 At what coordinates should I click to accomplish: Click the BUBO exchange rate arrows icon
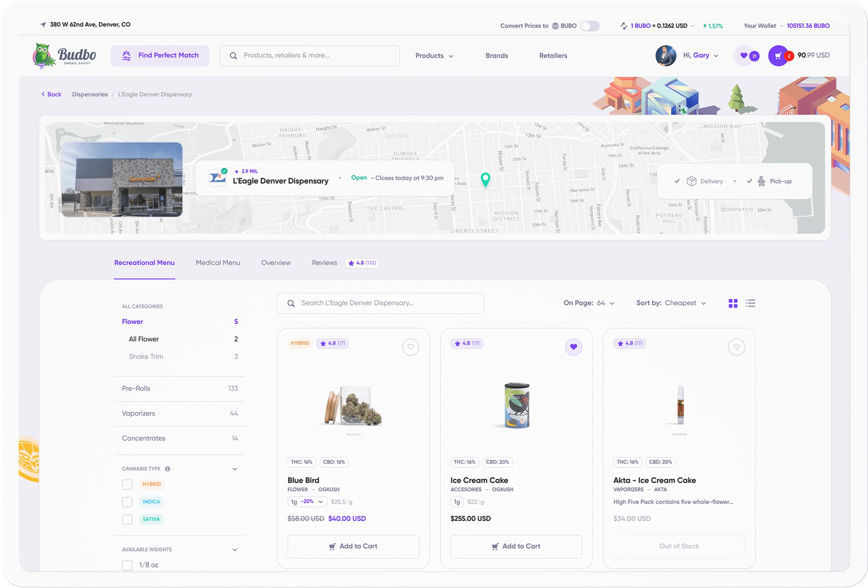(623, 26)
